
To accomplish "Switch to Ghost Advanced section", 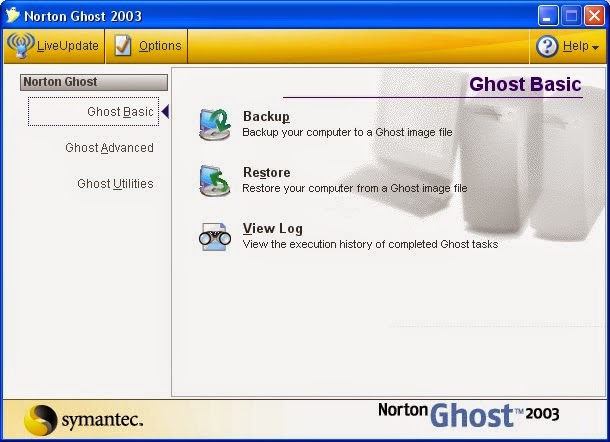I will click(109, 148).
